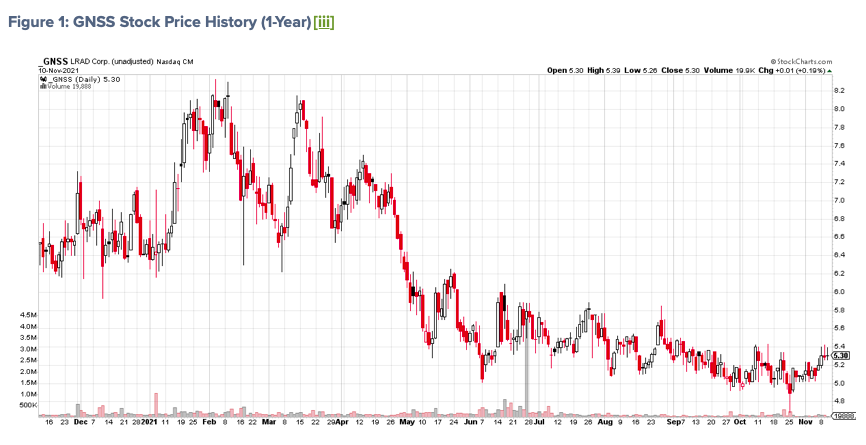Click the 5.6 price axis label
Screen dimensions: 866x445
pos(839,328)
